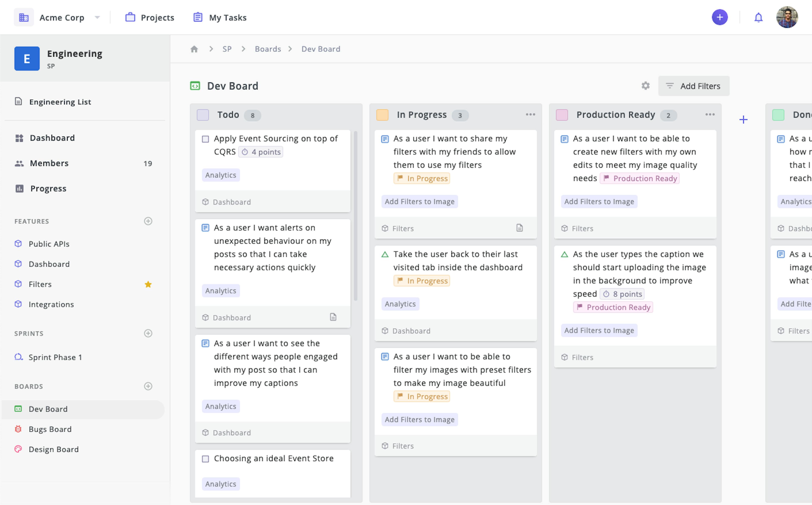
Task: Select Dev Board in sidebar
Action: click(83, 409)
